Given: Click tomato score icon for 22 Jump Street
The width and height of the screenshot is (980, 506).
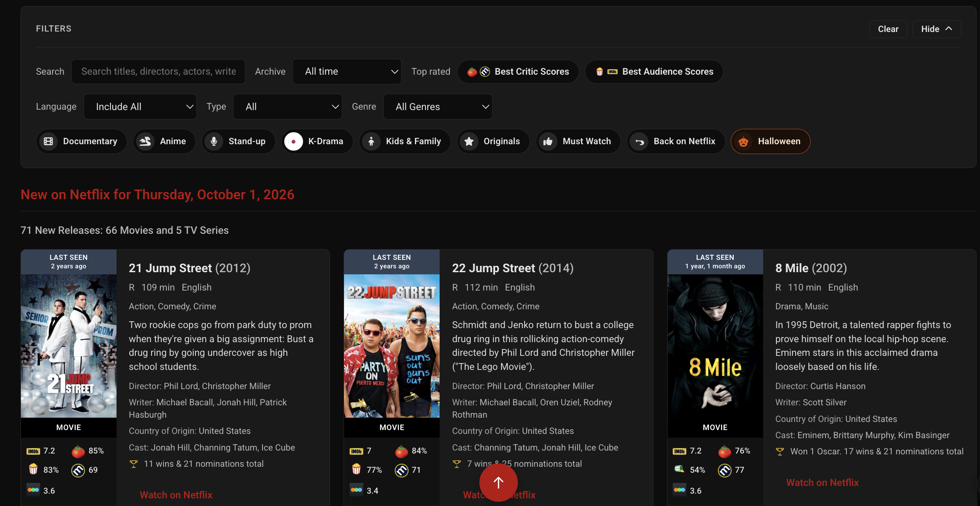Looking at the screenshot, I should coord(401,451).
